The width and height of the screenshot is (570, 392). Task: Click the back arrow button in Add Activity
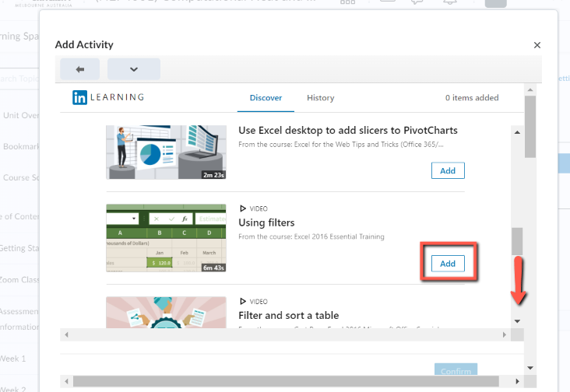click(80, 69)
